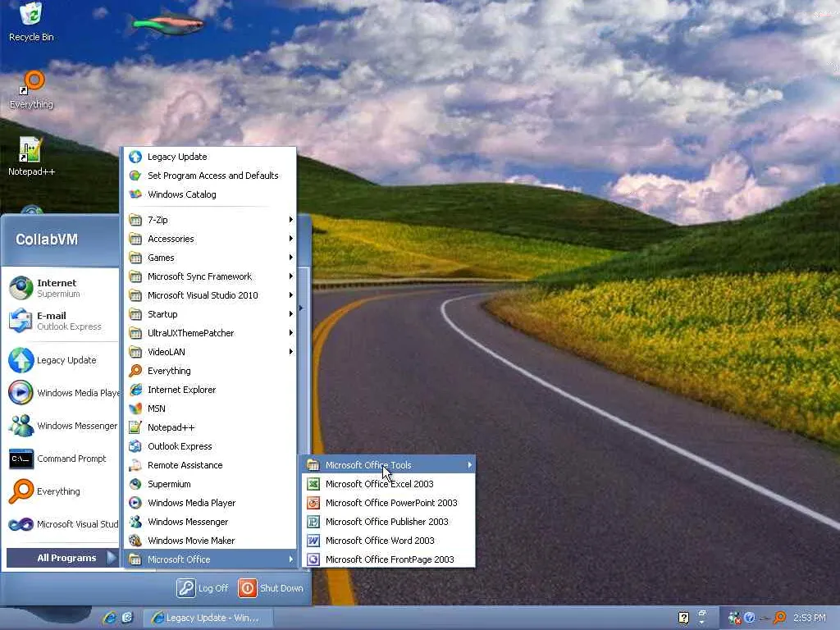The width and height of the screenshot is (840, 630).
Task: Open Internet Supermium pinned item
Action: point(62,288)
